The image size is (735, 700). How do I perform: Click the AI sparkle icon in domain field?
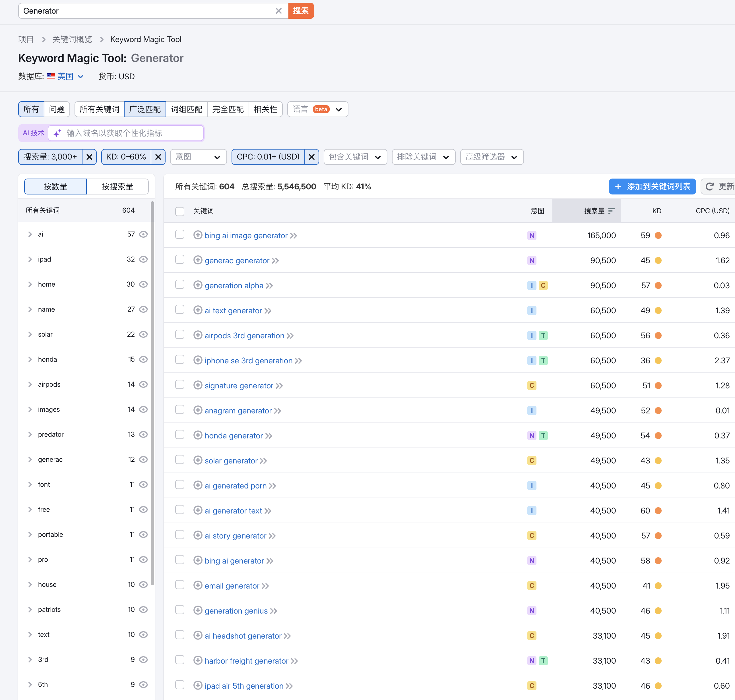pyautogui.click(x=57, y=133)
